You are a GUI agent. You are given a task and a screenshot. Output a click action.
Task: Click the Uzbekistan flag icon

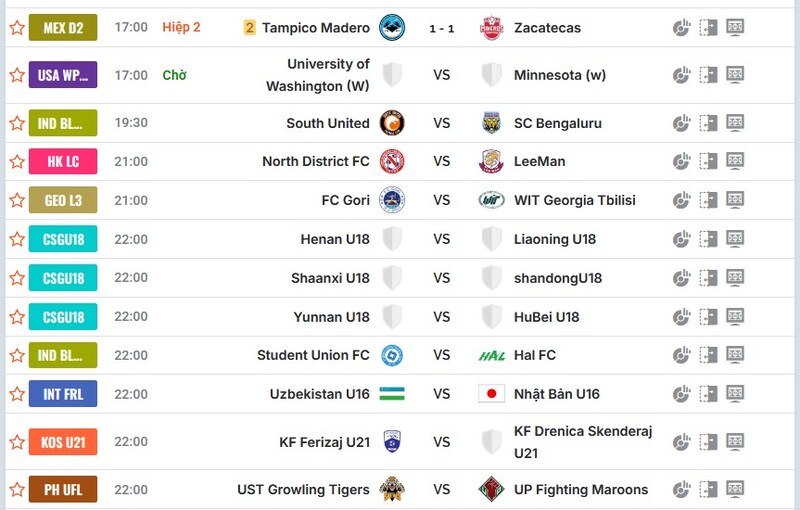pyautogui.click(x=392, y=394)
